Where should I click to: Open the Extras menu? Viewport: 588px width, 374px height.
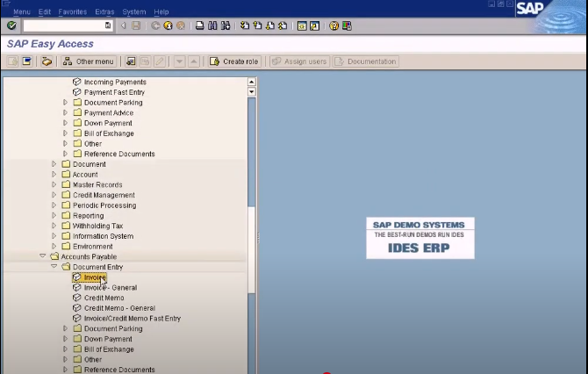(104, 11)
